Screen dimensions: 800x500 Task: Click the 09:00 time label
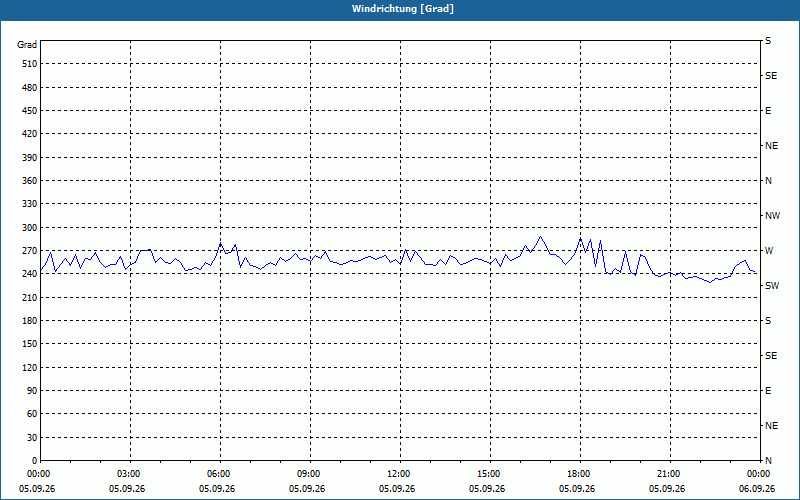[310, 474]
